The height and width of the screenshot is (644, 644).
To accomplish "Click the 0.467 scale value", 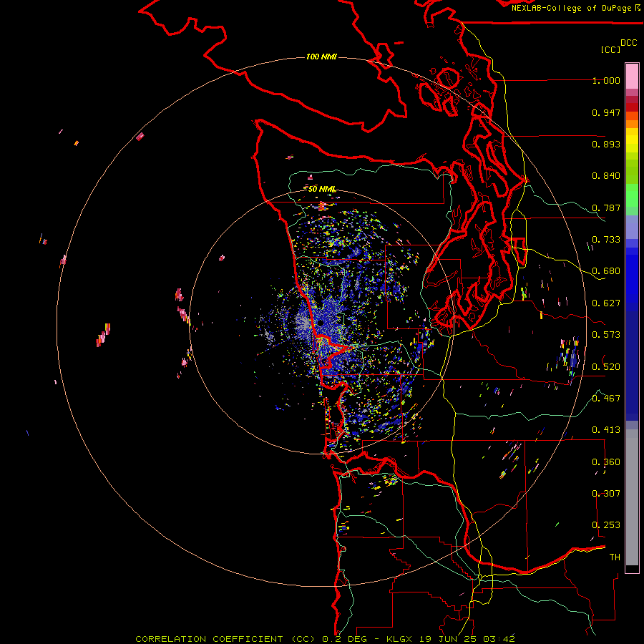I will point(606,399).
